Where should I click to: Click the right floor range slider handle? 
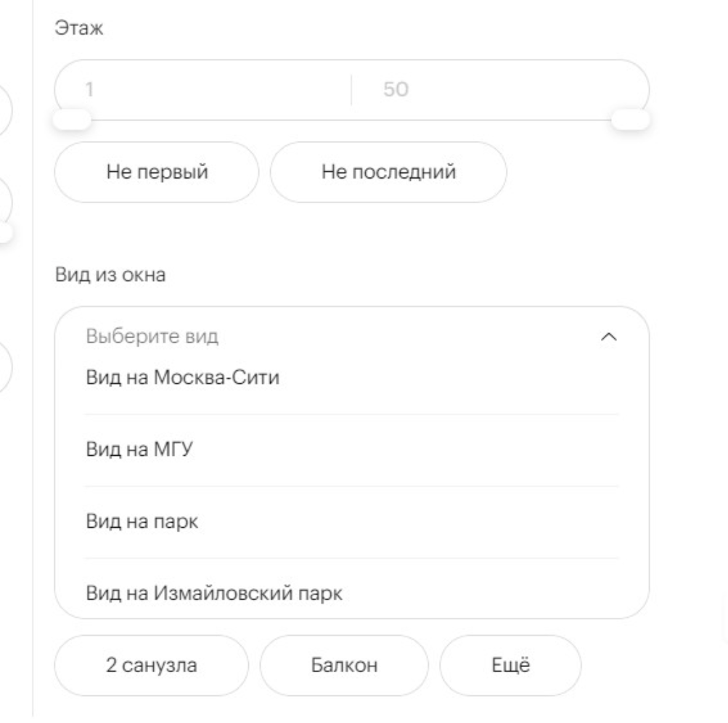pos(630,119)
